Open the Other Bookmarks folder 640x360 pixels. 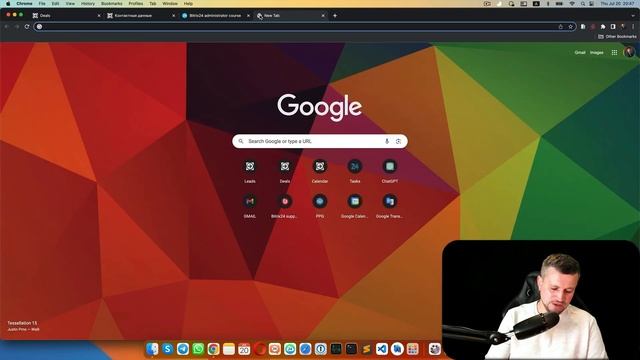617,36
